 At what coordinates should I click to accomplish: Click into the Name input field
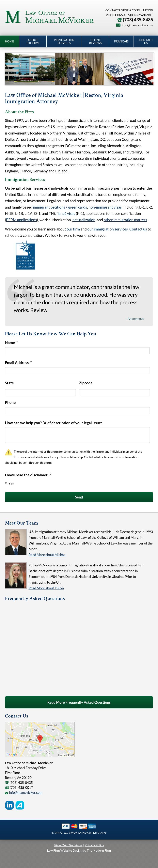[x=77, y=351]
